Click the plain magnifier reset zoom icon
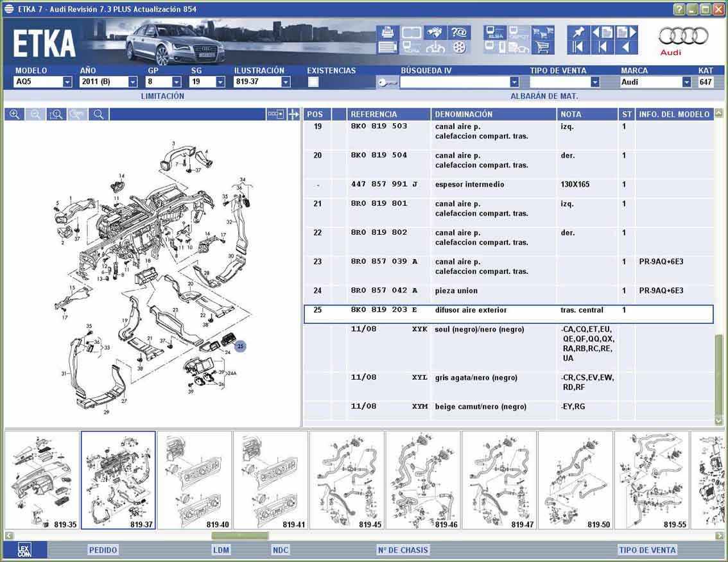 pos(98,114)
